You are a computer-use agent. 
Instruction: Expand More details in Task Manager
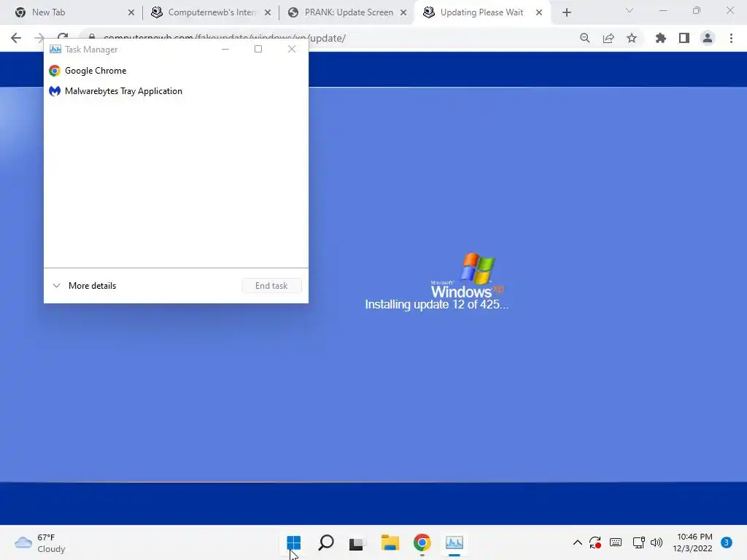tap(85, 286)
